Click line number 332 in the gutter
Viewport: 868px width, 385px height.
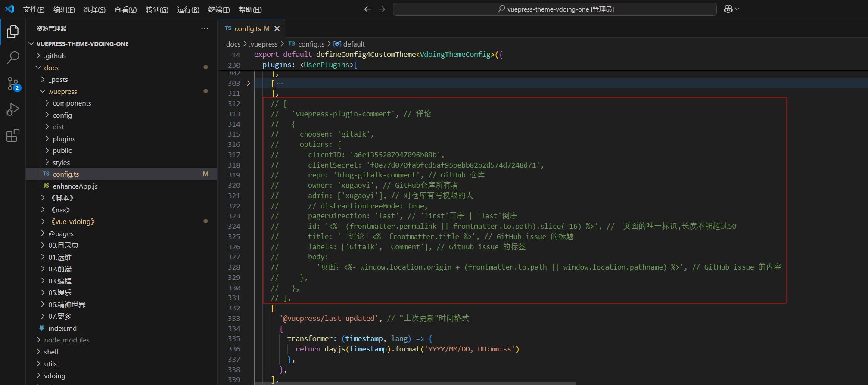(234, 308)
